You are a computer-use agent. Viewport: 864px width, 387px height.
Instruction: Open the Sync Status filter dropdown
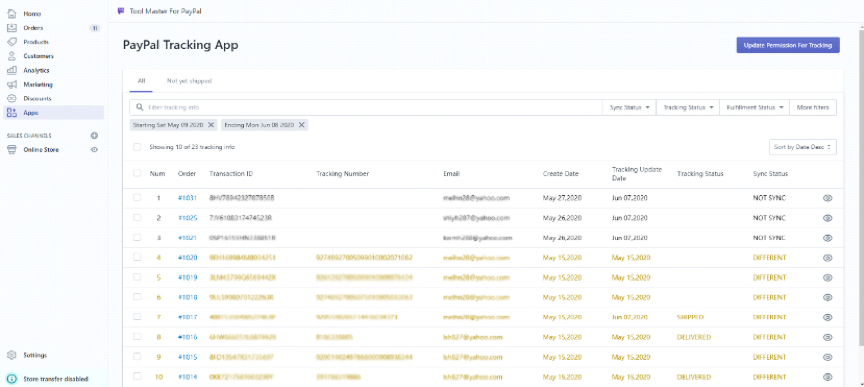point(629,108)
